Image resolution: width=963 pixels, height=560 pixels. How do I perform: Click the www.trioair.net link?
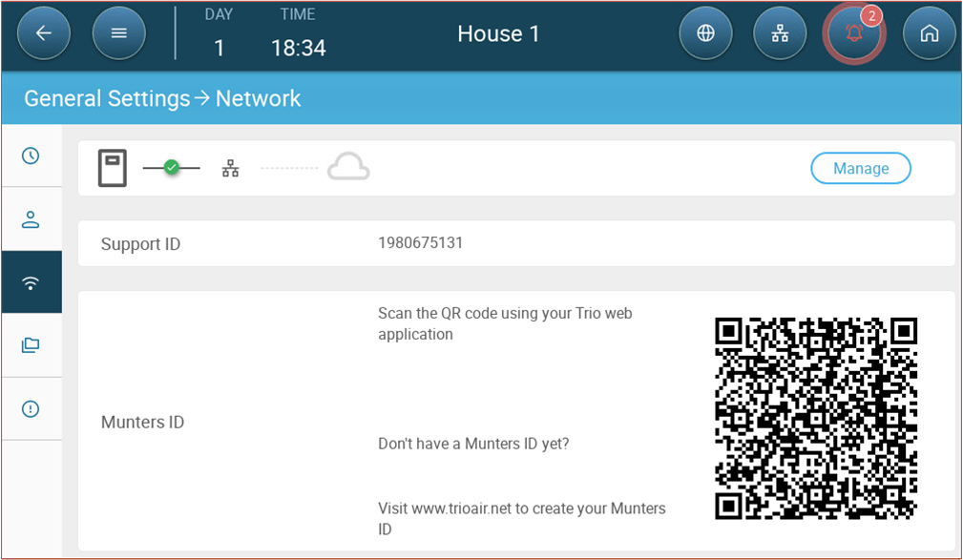click(459, 508)
